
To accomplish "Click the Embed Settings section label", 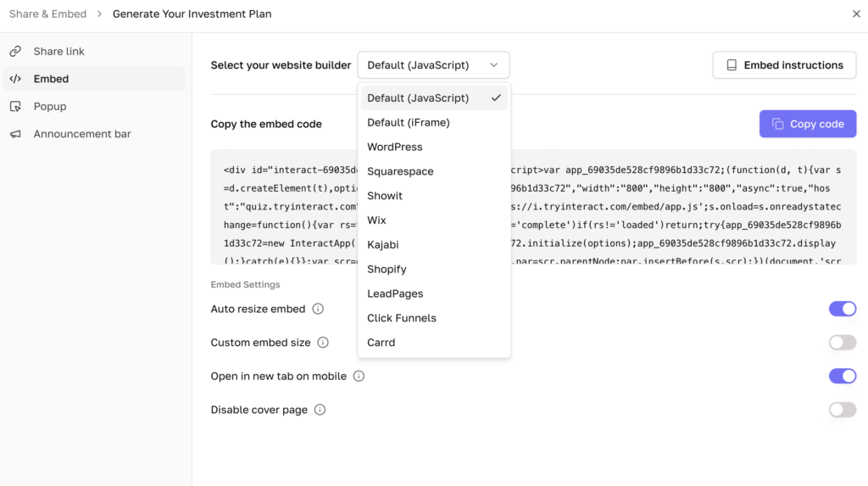I will (x=245, y=284).
